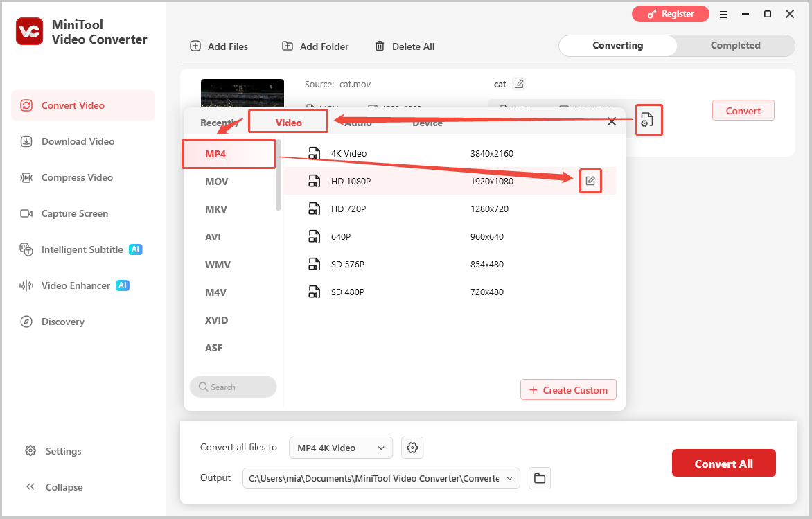The height and width of the screenshot is (519, 812).
Task: Click Delete All in the toolbar
Action: pos(405,46)
